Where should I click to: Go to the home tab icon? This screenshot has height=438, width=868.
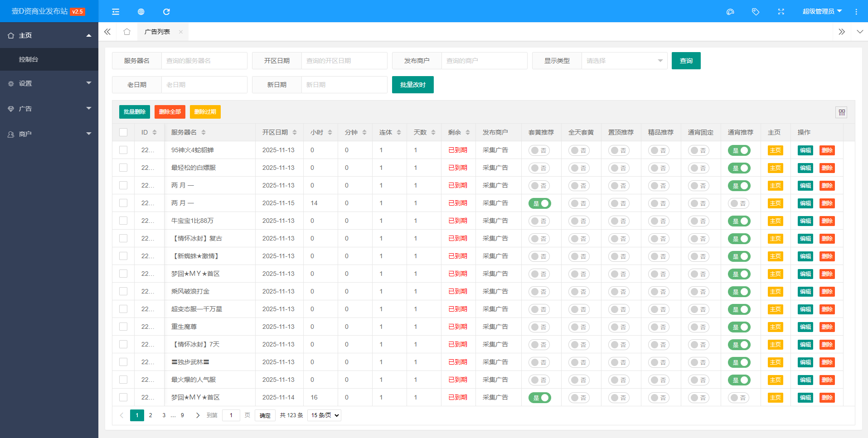(127, 32)
